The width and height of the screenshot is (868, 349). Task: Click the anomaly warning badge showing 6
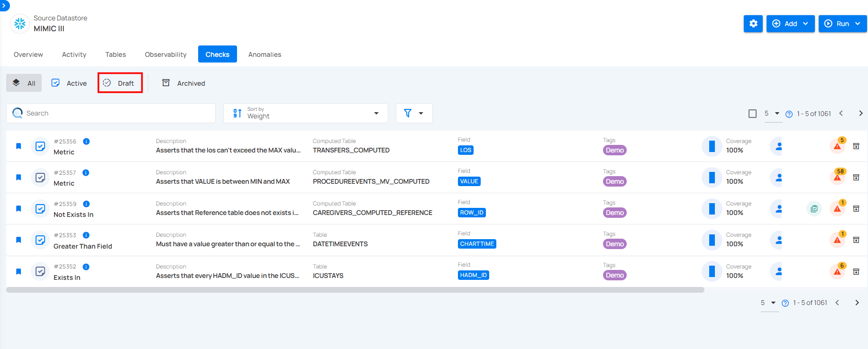[x=838, y=270]
